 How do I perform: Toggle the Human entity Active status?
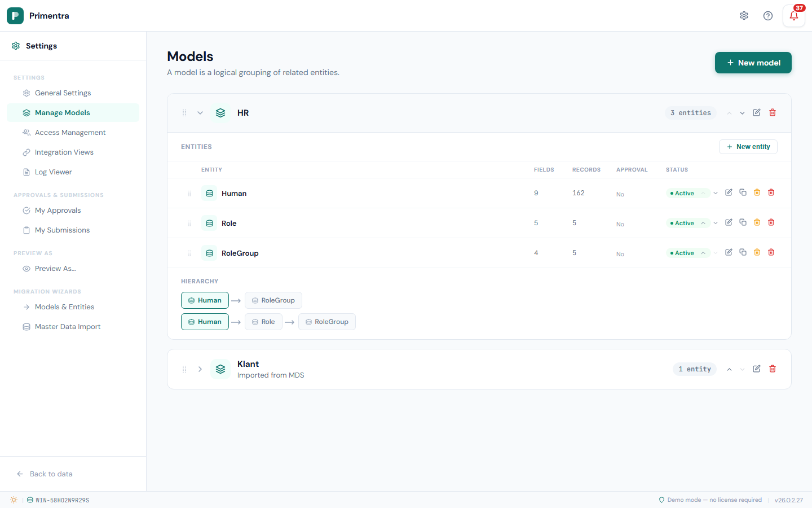pos(703,192)
